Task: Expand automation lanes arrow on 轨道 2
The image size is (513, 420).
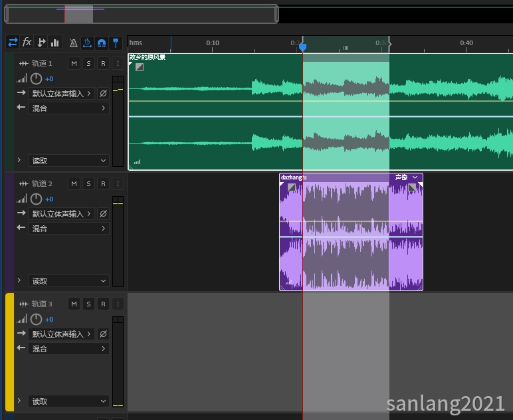Action: [19, 281]
